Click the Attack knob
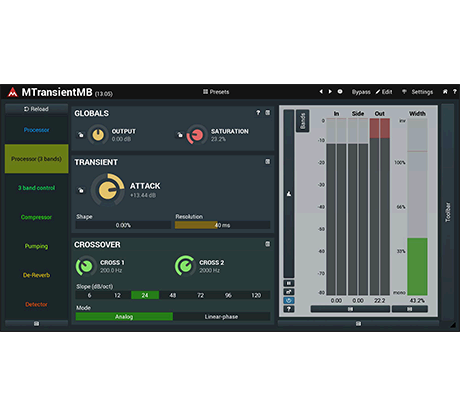 (108, 190)
